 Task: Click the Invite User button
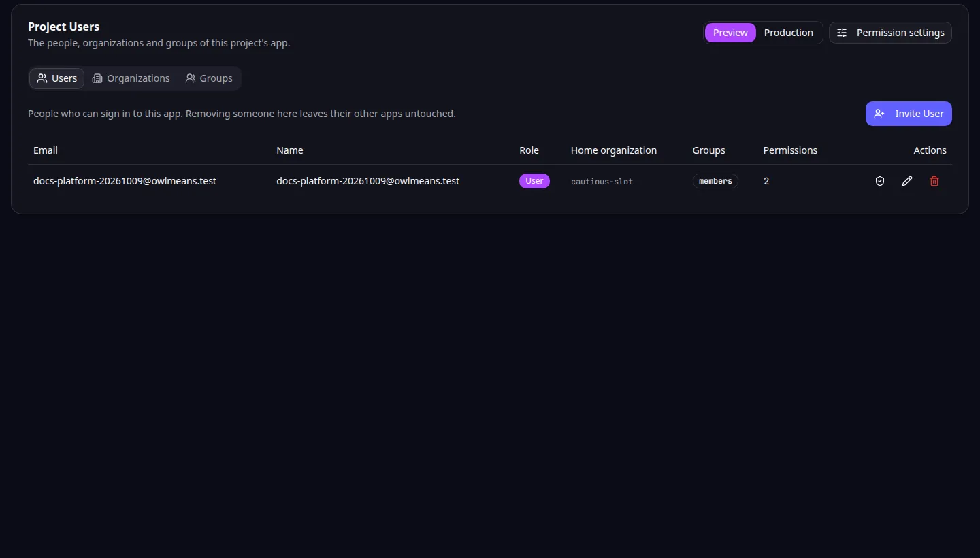click(x=909, y=114)
